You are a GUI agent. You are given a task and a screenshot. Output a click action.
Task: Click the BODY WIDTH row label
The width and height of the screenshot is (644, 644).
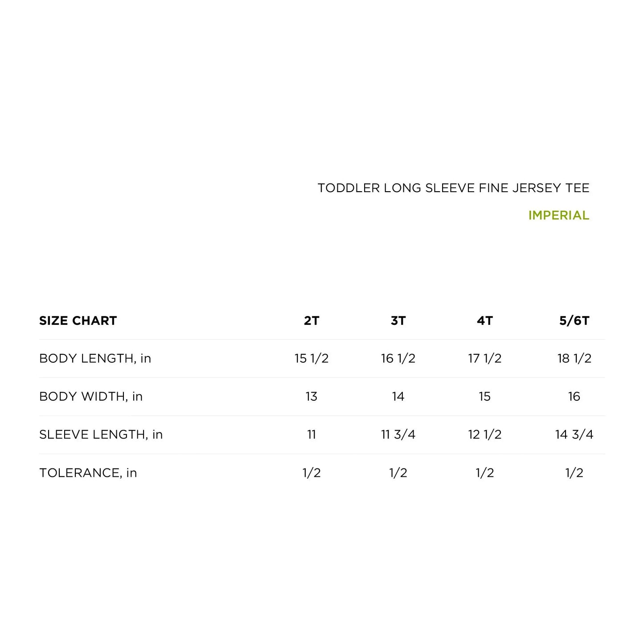pos(91,397)
